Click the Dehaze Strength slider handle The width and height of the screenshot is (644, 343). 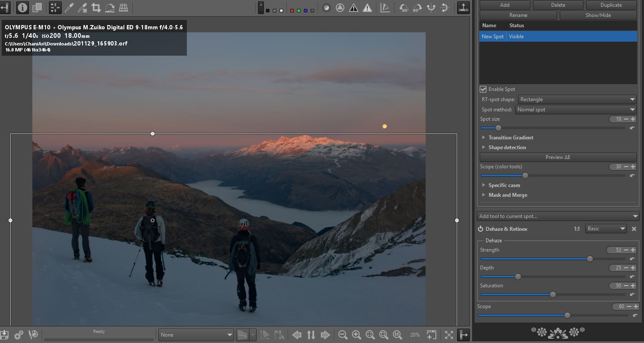pyautogui.click(x=590, y=259)
